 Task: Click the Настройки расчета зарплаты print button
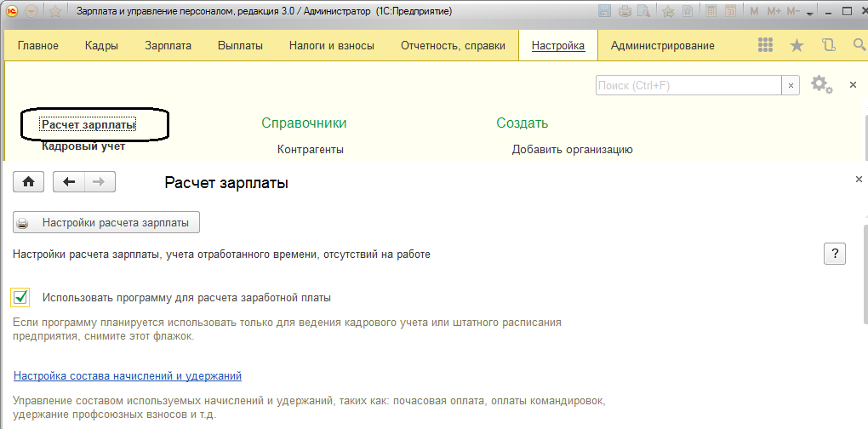pos(106,223)
